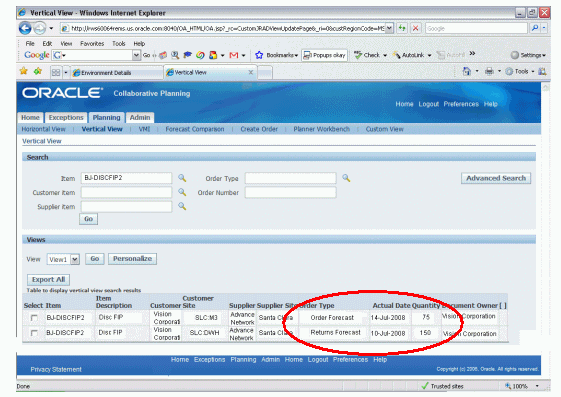Viewport: 561px width, 397px height.
Task: Click the browser Back arrow button
Action: 25,28
